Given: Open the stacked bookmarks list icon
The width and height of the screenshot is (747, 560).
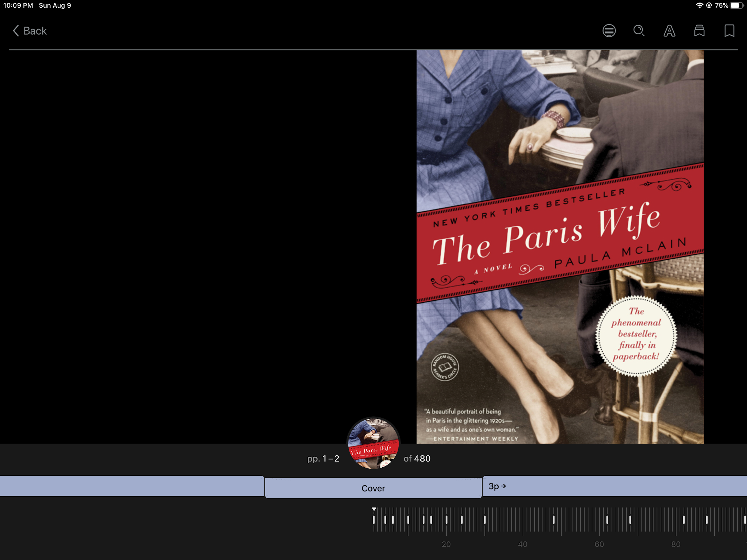Looking at the screenshot, I should click(699, 31).
